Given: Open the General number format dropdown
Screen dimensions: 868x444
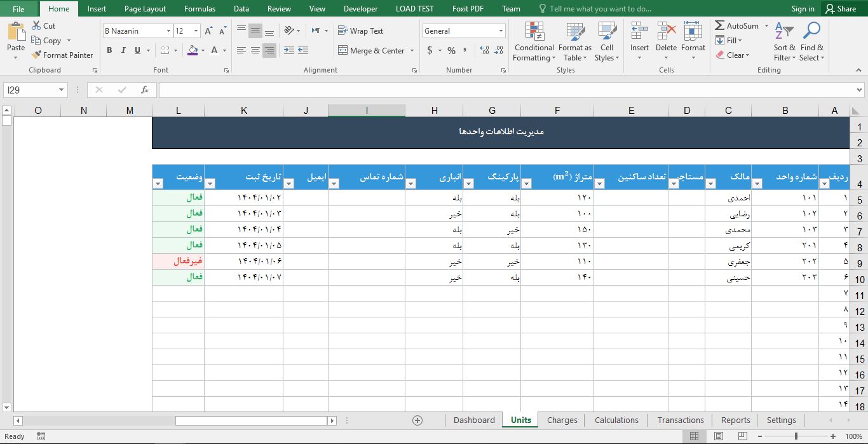Looking at the screenshot, I should (x=501, y=31).
